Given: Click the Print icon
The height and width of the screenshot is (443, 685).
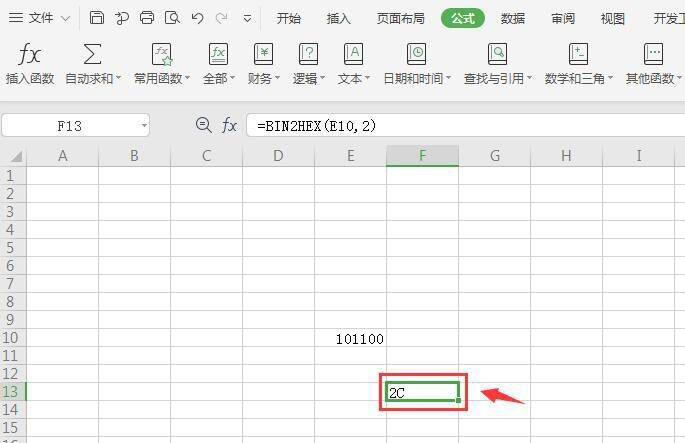Looking at the screenshot, I should click(147, 18).
